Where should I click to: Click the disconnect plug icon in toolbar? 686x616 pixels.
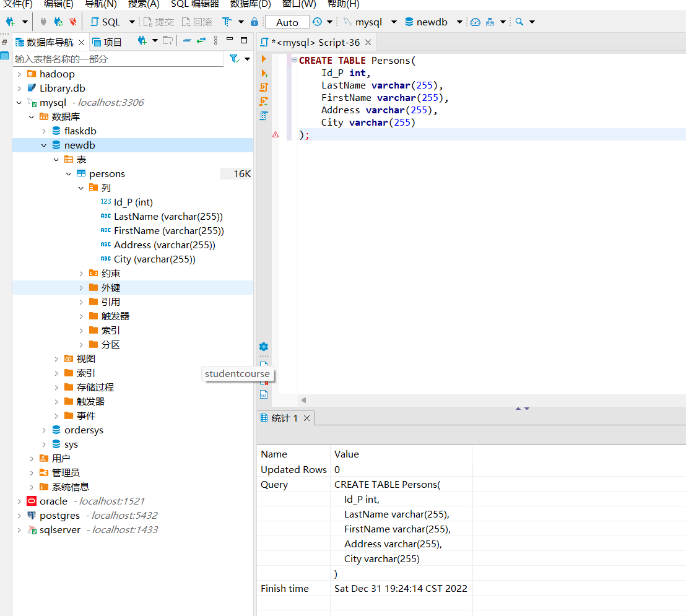point(43,22)
